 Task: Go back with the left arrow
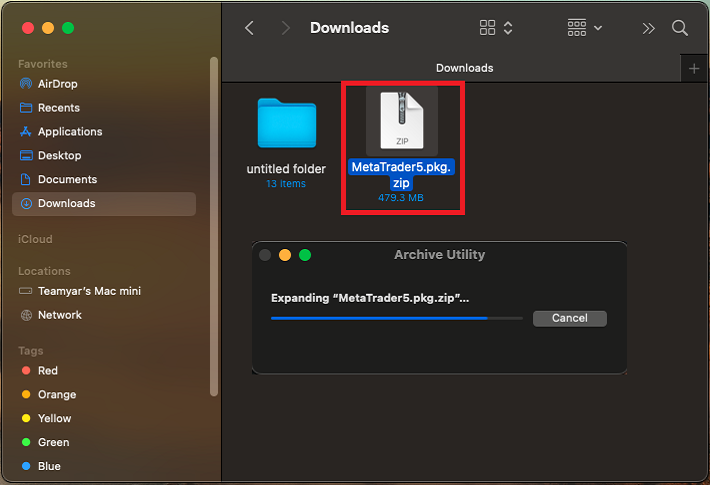coord(250,28)
